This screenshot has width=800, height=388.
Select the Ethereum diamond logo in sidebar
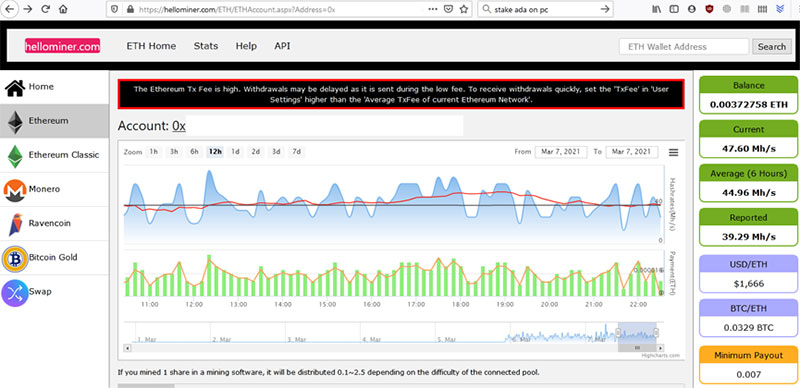coord(15,122)
